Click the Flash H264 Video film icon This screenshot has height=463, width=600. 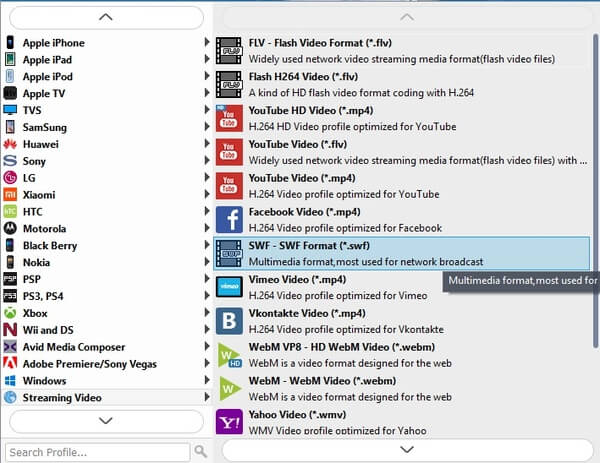coord(229,84)
